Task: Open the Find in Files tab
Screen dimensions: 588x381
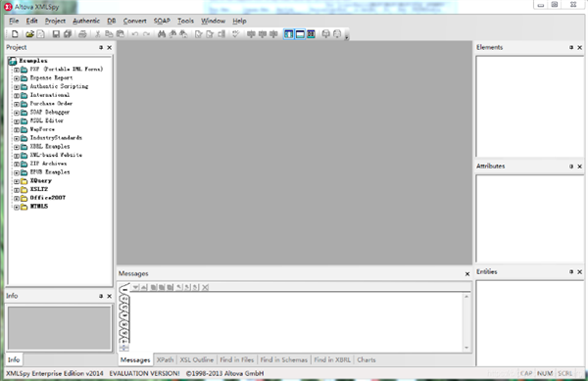Action: (236, 359)
